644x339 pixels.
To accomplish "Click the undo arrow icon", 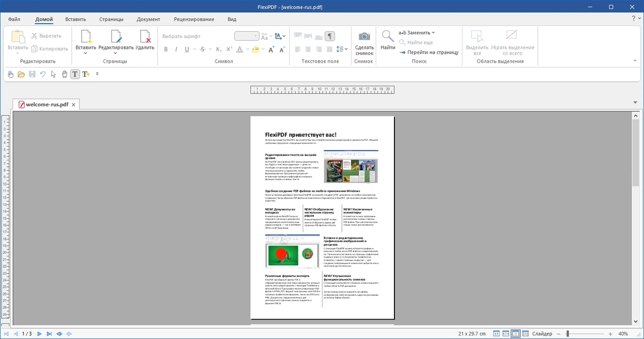I will point(43,74).
